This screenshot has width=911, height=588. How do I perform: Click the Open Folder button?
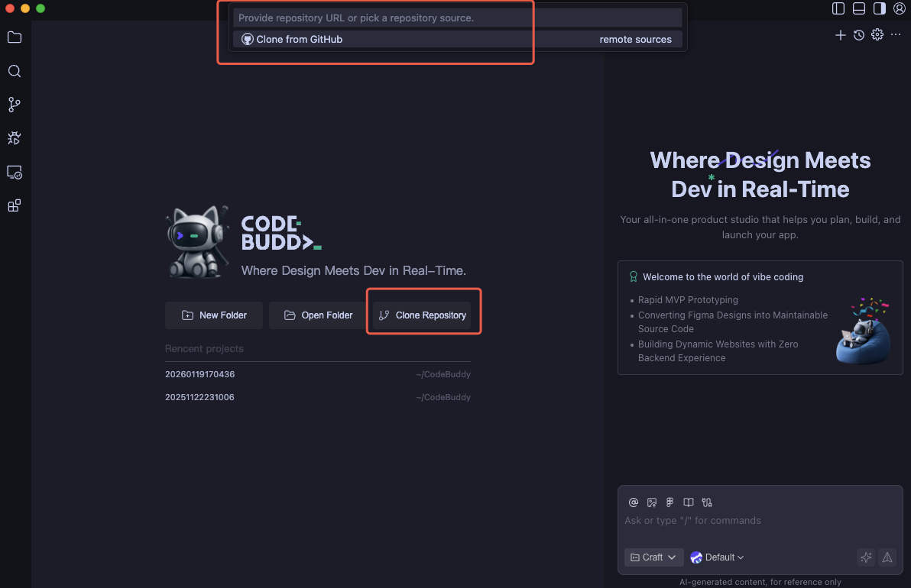(319, 315)
